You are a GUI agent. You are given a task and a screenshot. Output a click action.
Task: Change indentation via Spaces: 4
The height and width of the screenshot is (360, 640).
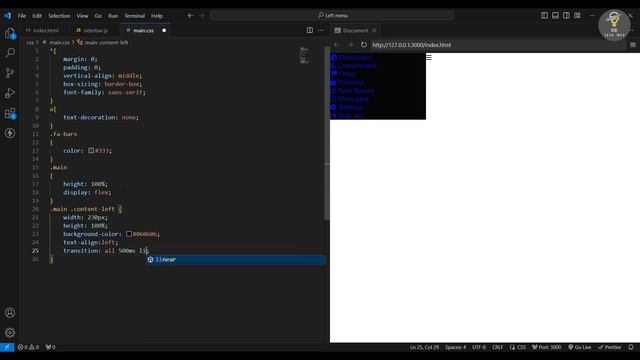[456, 347]
